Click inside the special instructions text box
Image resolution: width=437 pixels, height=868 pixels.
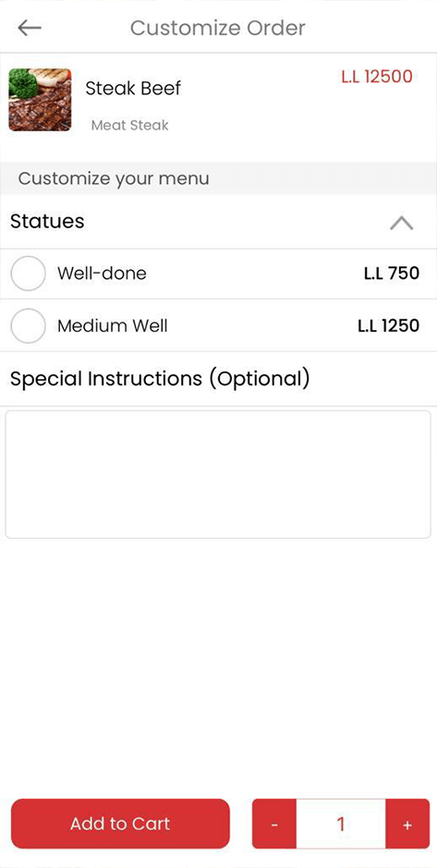coord(218,474)
